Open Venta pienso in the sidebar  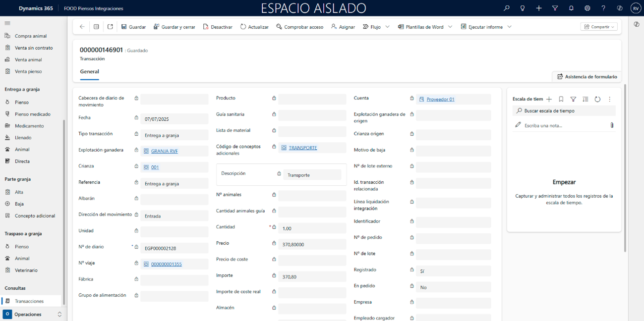click(x=28, y=71)
